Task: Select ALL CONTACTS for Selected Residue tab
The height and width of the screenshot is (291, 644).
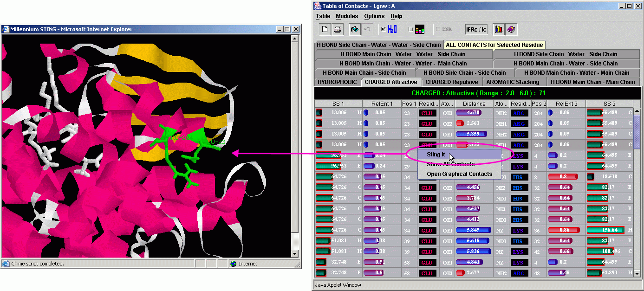Action: coord(494,45)
